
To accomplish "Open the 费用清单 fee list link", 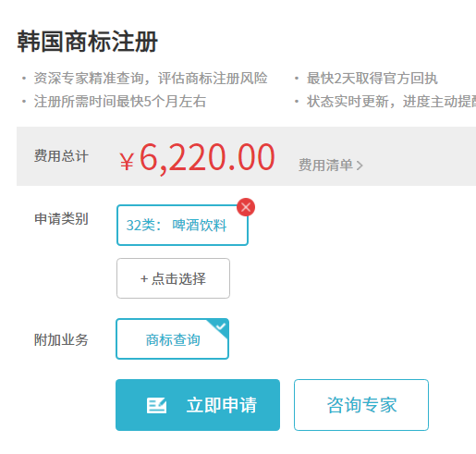I will tap(331, 165).
